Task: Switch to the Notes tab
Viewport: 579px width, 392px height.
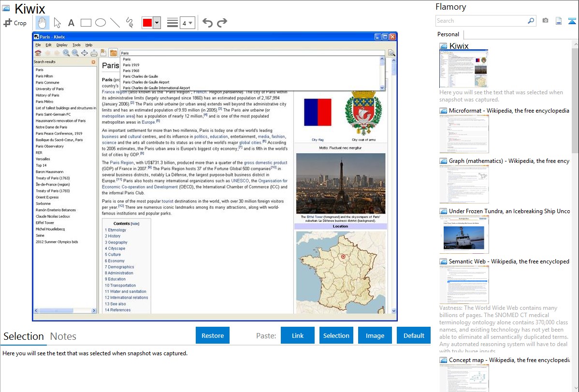Action: point(63,336)
